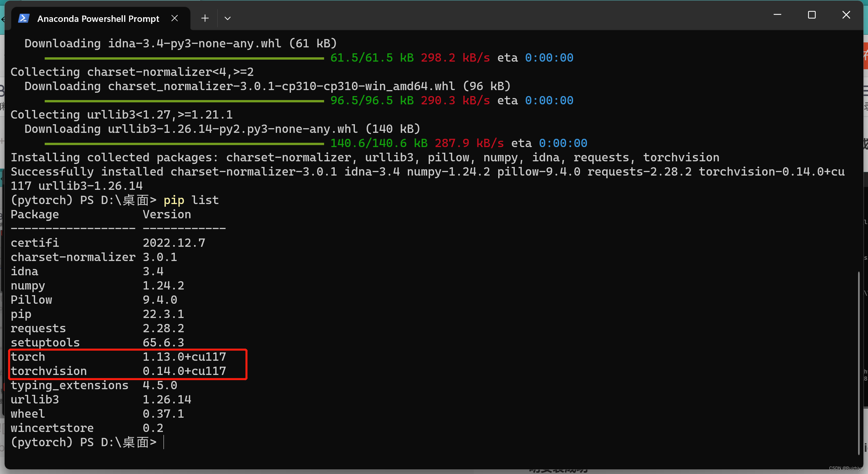Click the 'idna' package name in list
Image resolution: width=868 pixels, height=474 pixels.
(x=24, y=271)
